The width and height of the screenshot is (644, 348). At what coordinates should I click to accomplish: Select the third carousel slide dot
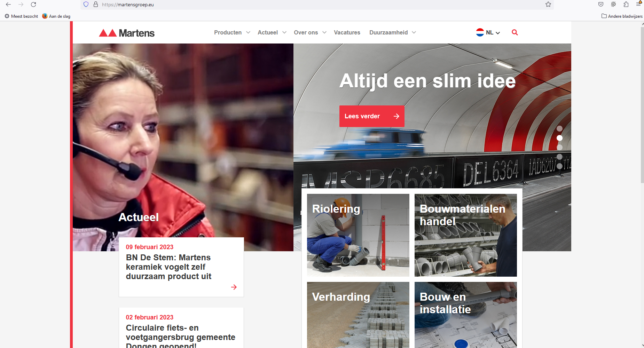pos(559,148)
